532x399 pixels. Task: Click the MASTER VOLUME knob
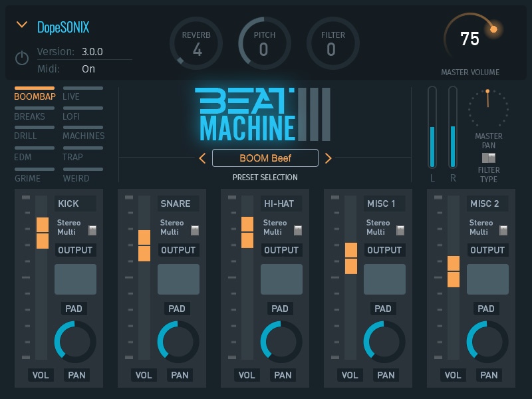469,39
